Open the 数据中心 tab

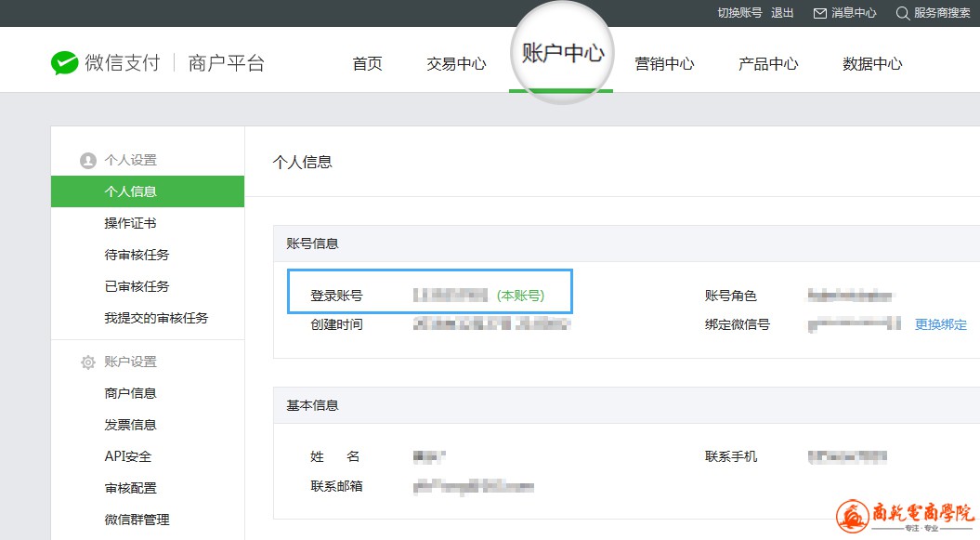pyautogui.click(x=872, y=64)
